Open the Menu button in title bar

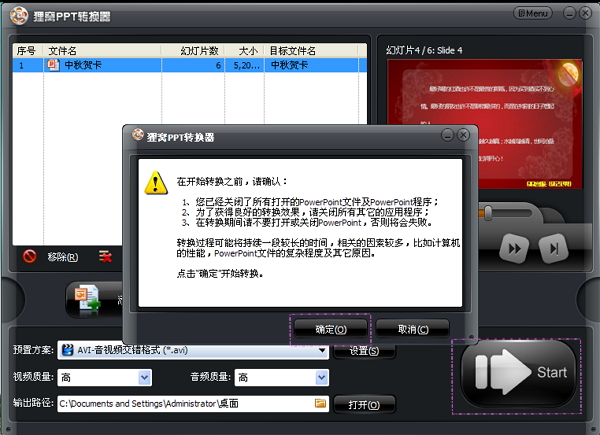533,13
